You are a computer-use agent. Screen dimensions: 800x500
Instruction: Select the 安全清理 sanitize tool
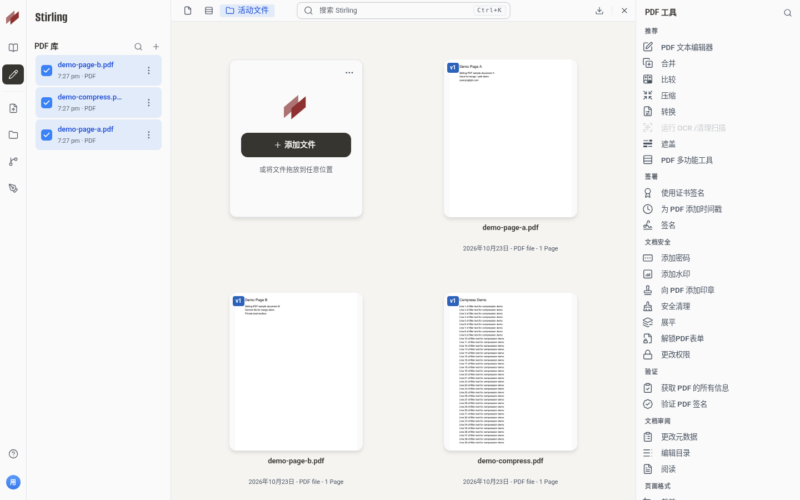click(x=675, y=307)
